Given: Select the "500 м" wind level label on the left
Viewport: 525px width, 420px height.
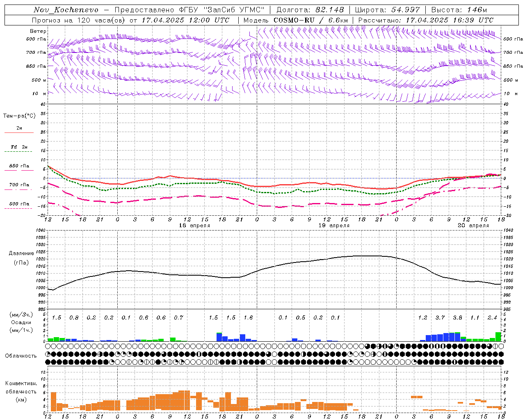Looking at the screenshot, I should click(x=39, y=80).
